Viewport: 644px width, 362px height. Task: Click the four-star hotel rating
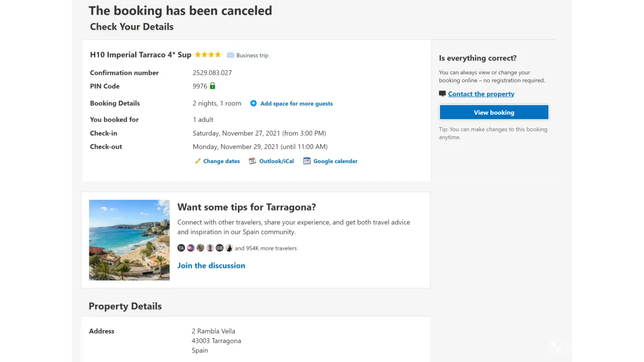(208, 55)
